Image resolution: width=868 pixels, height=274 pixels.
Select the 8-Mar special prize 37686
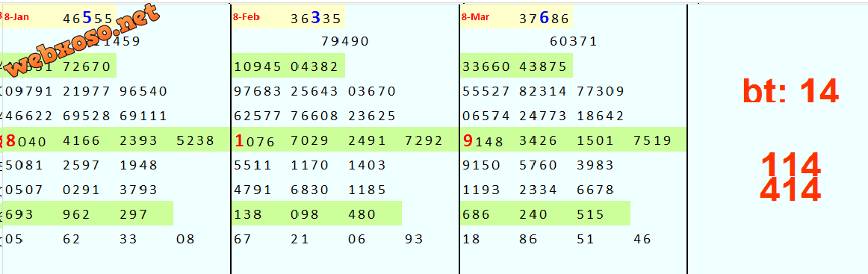point(544,18)
